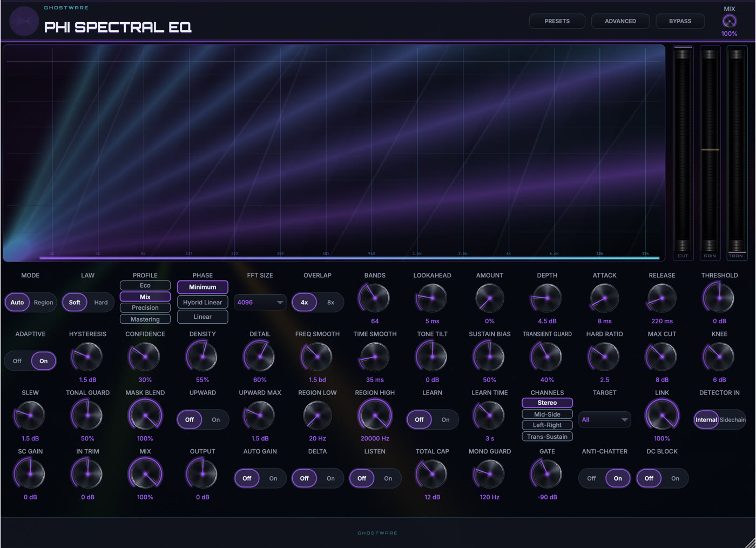Select Trans-Sustain channels mode

[547, 437]
